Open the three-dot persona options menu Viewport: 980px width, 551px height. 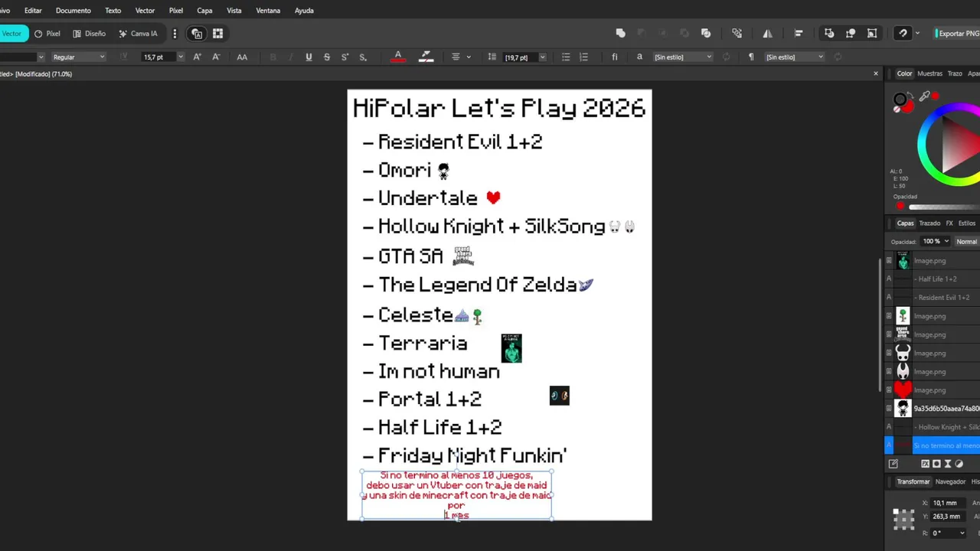[x=175, y=34]
